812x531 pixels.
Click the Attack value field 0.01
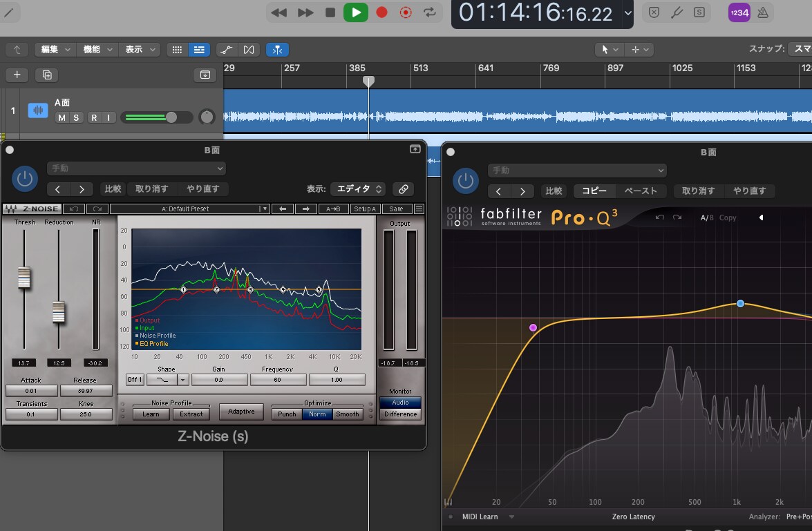31,391
